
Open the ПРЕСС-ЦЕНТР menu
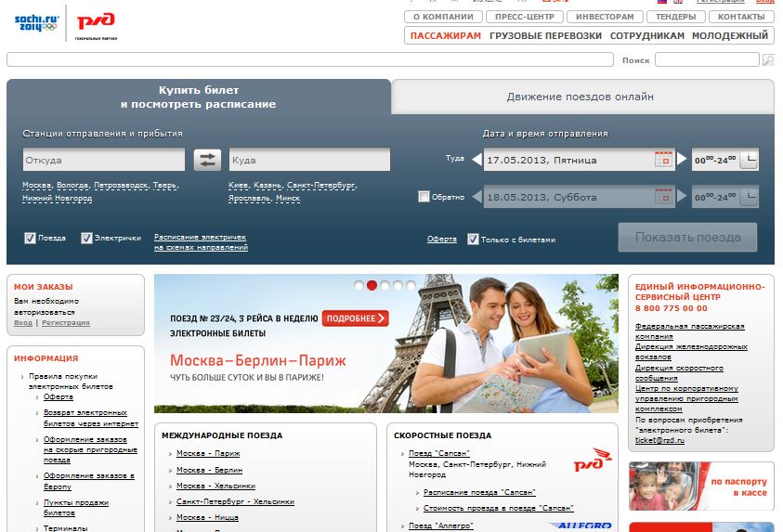(x=525, y=17)
